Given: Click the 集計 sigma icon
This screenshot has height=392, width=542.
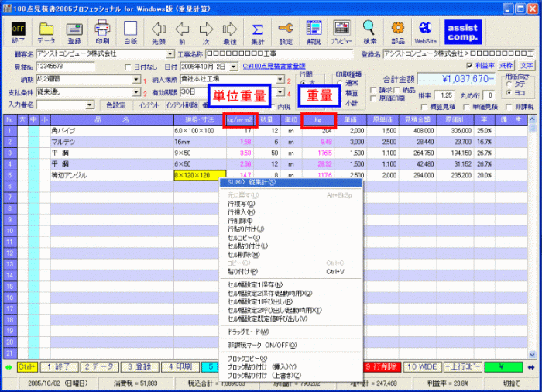Looking at the screenshot, I should 258,33.
